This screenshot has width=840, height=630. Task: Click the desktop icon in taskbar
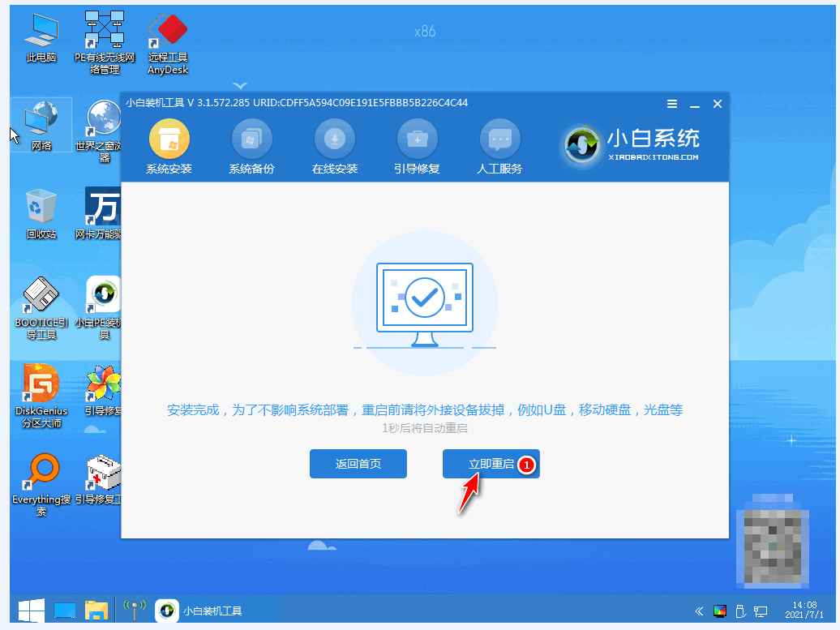click(x=65, y=611)
